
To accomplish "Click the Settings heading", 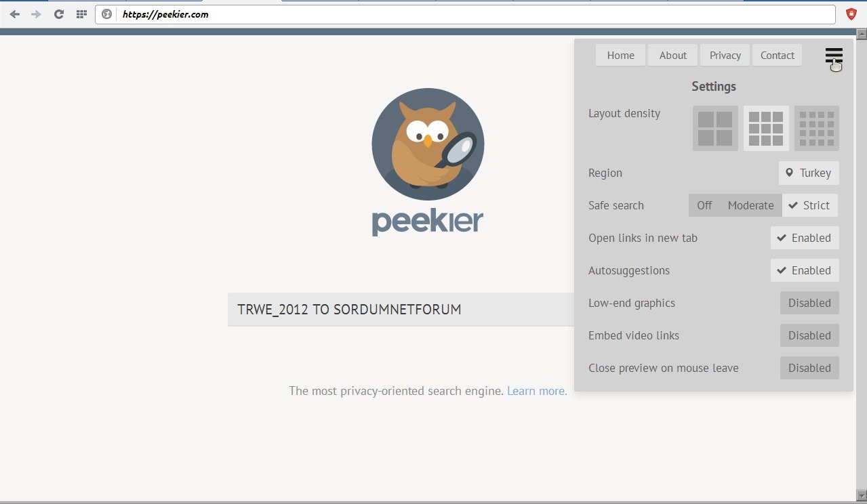I will tap(714, 86).
